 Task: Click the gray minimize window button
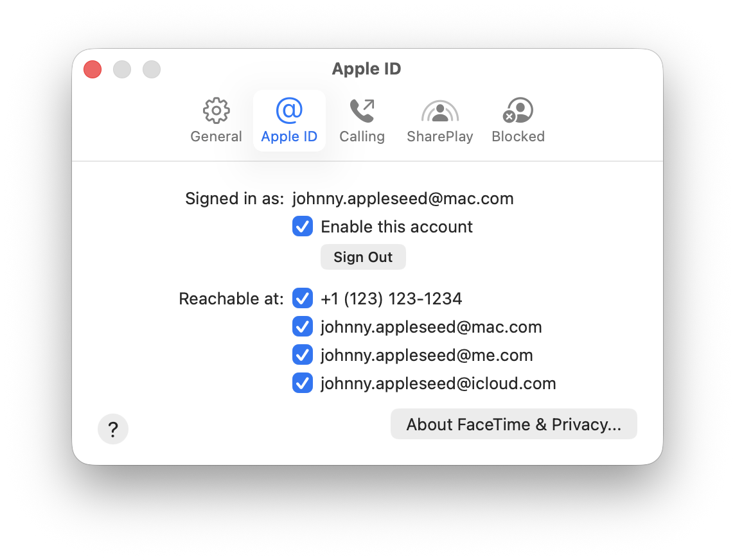click(122, 69)
